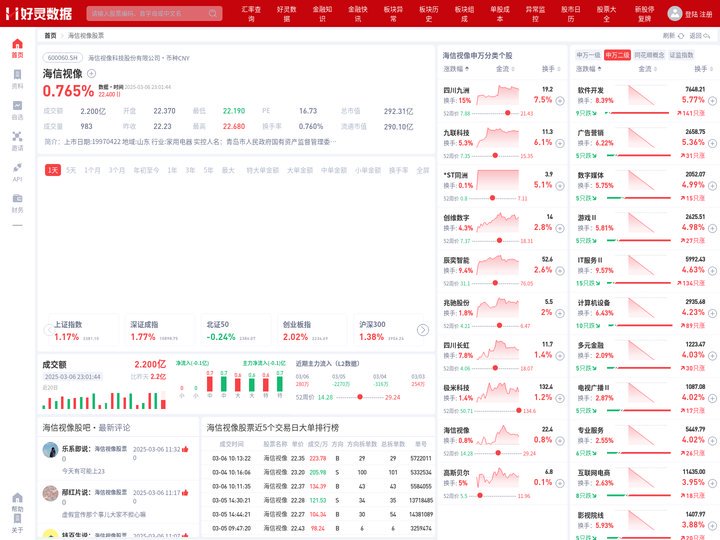Open the 财务 finance sidebar icon
This screenshot has height=540, width=720.
(x=17, y=203)
